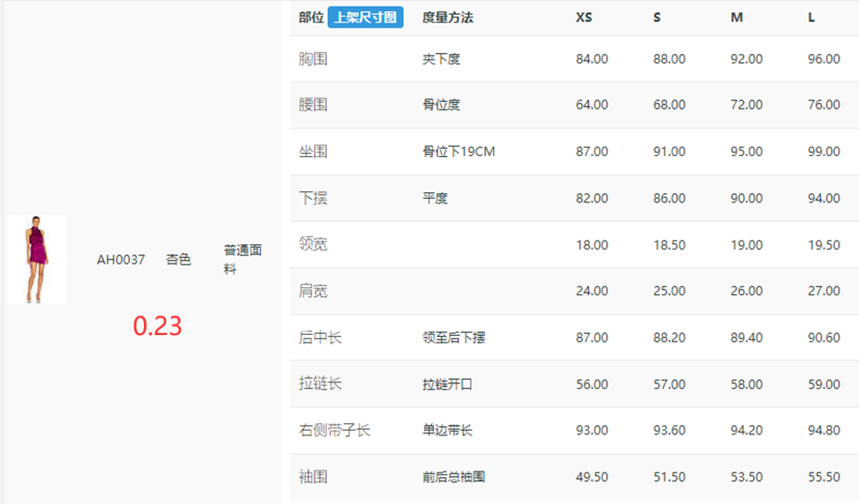Click the 下摆 XS value 82.00
The image size is (859, 504).
592,198
